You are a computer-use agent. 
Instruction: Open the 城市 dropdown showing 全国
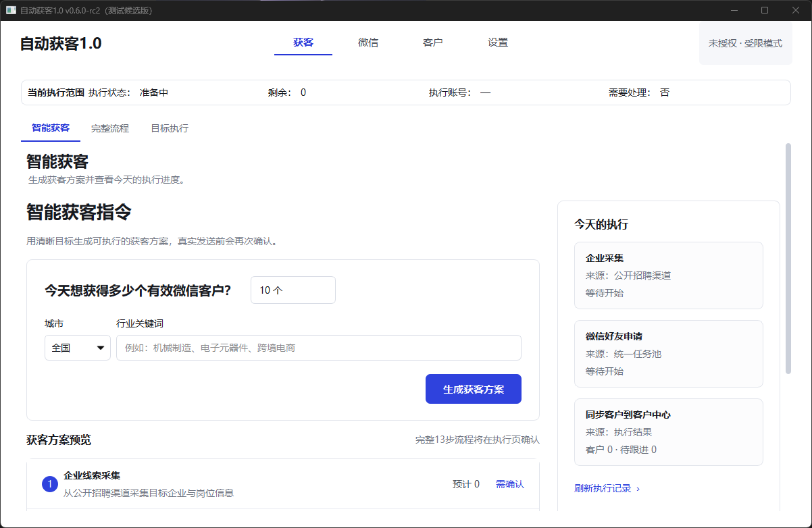pyautogui.click(x=78, y=348)
